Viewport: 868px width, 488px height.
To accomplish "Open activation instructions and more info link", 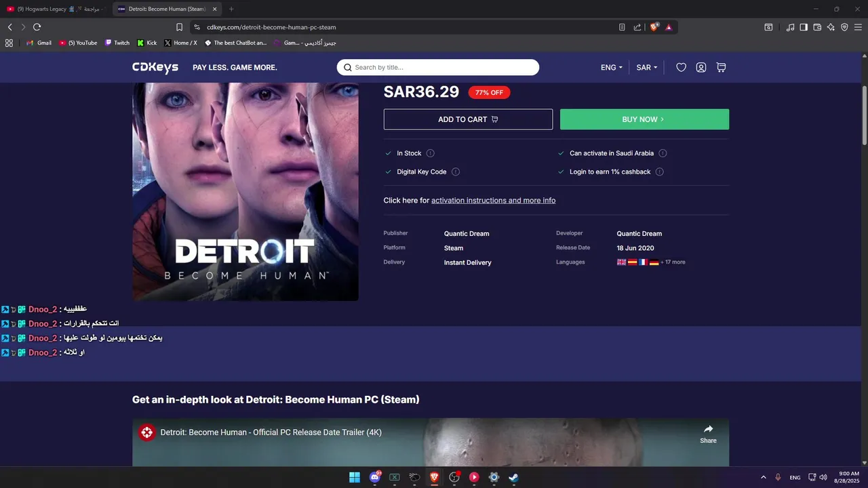I will click(x=493, y=201).
